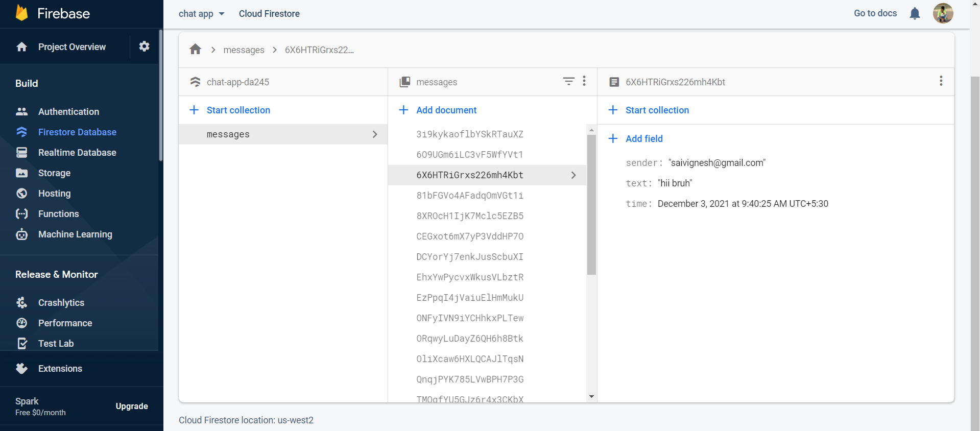Click Cloud Firestore title in top bar
This screenshot has width=980, height=431.
[x=269, y=14]
